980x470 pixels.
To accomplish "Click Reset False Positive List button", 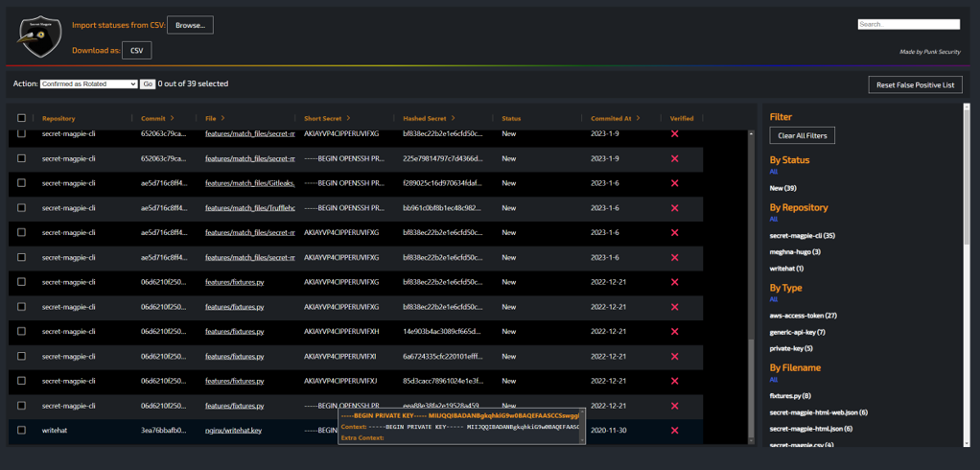I will [x=915, y=85].
